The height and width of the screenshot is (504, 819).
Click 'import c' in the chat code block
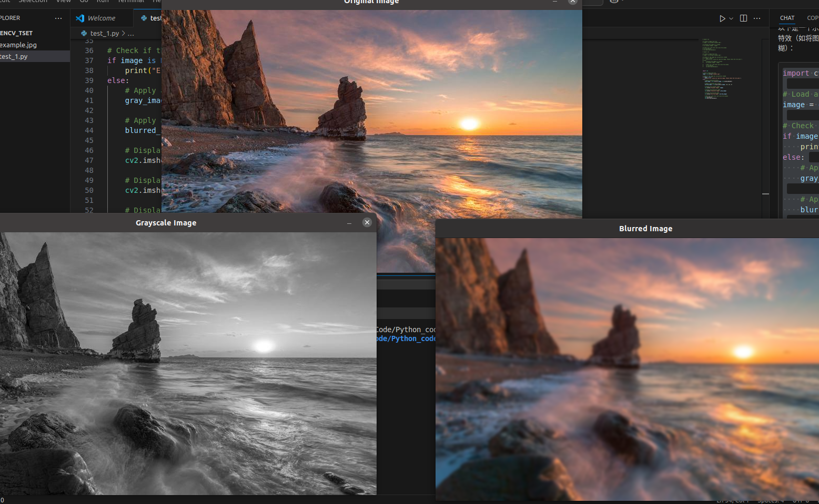[x=800, y=73]
